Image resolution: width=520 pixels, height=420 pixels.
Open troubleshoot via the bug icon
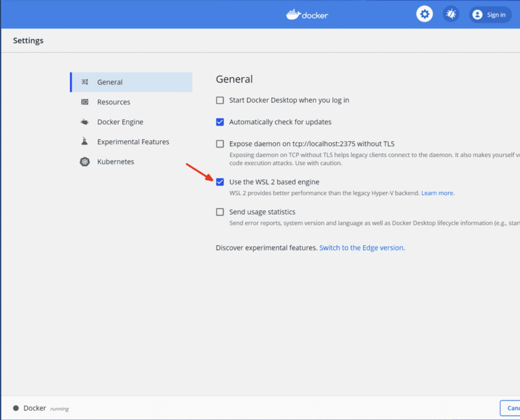click(x=451, y=14)
